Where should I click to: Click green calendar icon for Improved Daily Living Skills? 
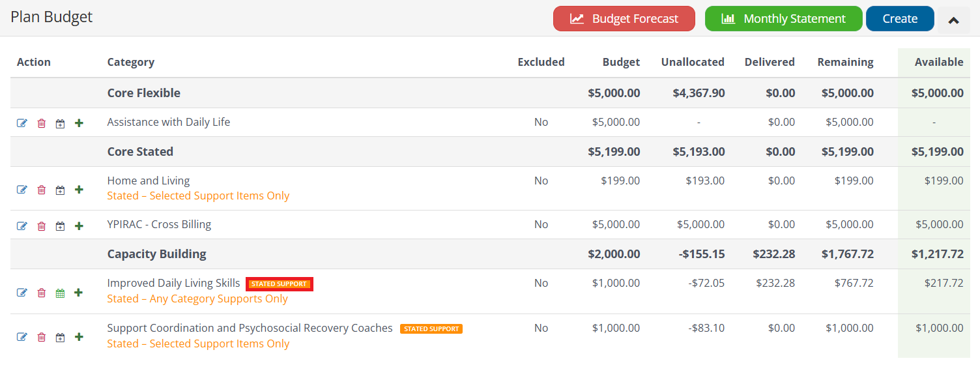pos(60,293)
